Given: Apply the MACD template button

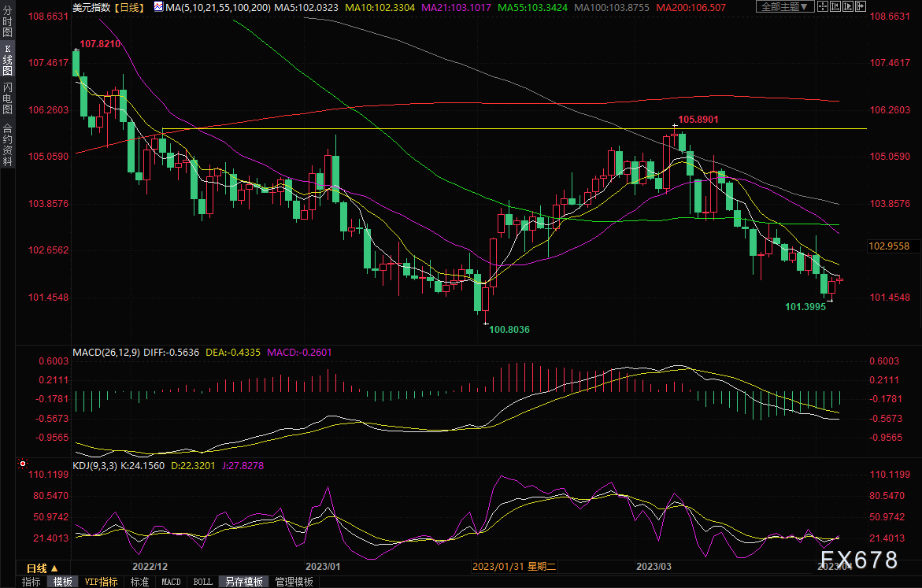Looking at the screenshot, I should [x=171, y=582].
